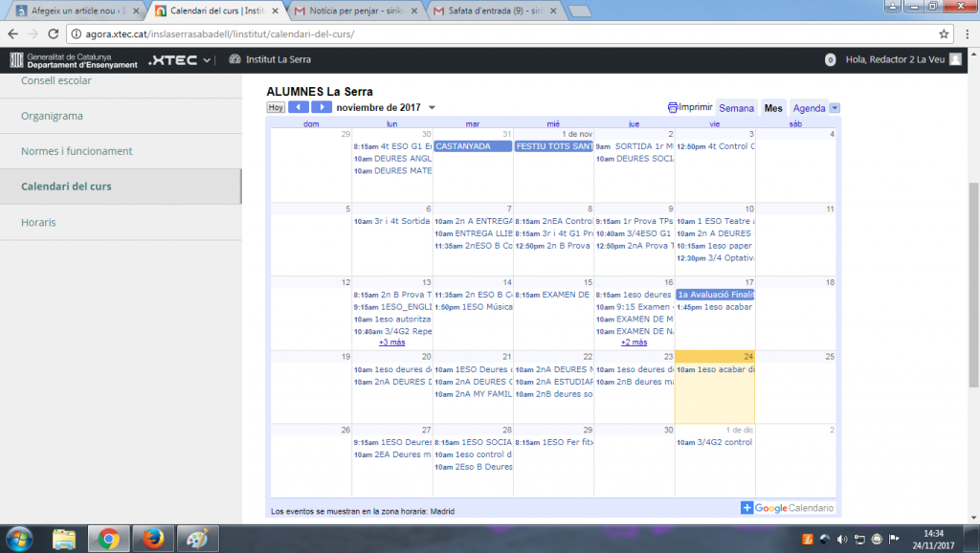Bookmark this page with the star icon
This screenshot has height=553, width=980.
click(x=944, y=33)
